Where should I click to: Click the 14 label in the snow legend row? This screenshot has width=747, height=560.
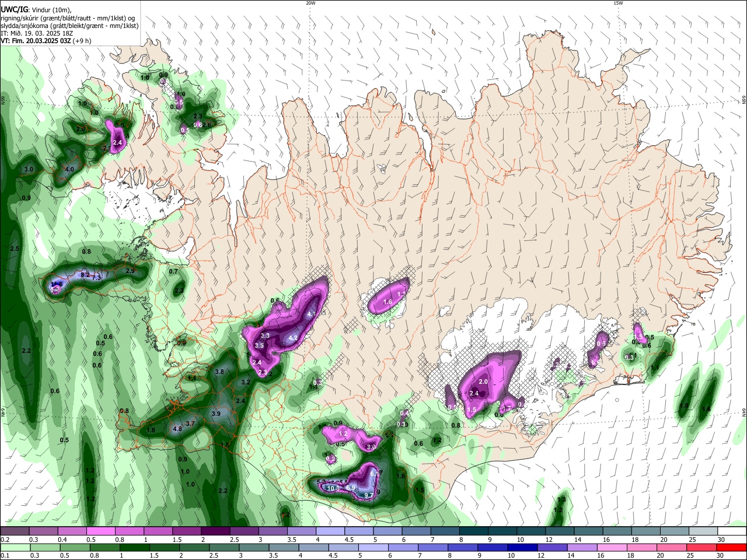[x=578, y=540]
